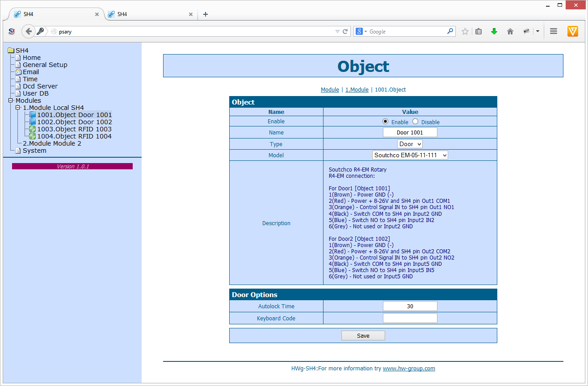
Task: Click the Keyboard Code field
Action: [x=410, y=318]
